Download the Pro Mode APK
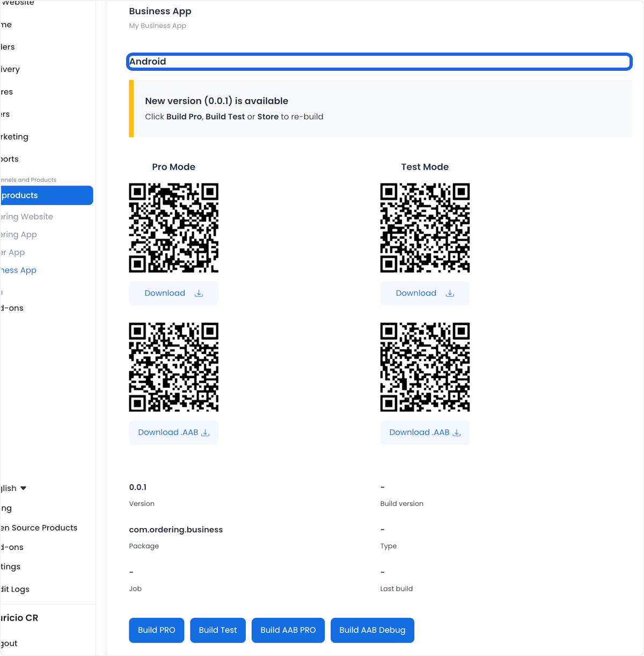The height and width of the screenshot is (656, 644). pyautogui.click(x=173, y=293)
